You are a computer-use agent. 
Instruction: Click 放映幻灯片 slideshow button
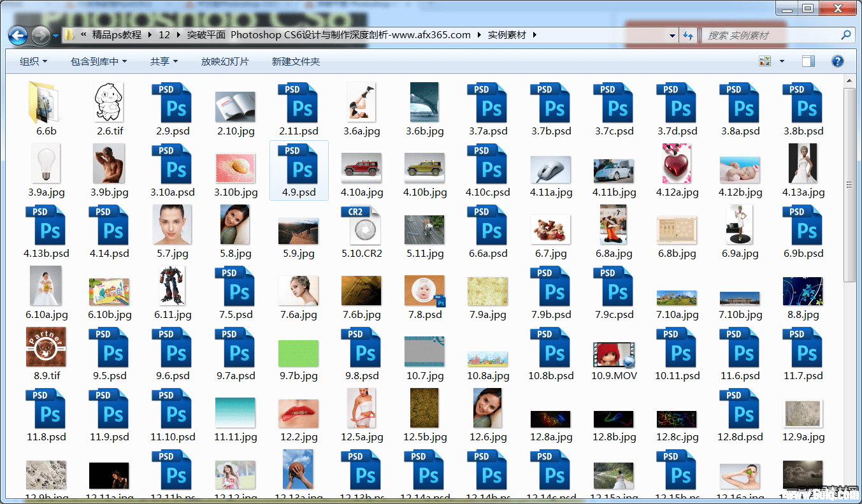225,62
